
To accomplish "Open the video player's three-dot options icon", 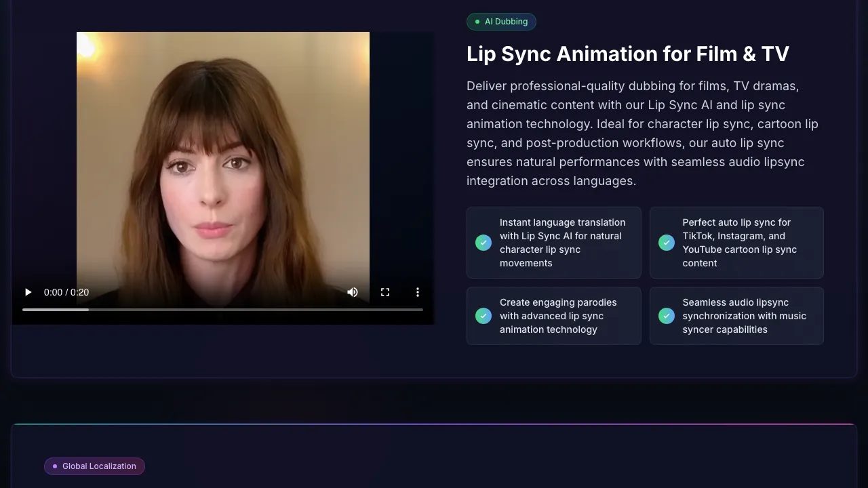I will [x=418, y=292].
